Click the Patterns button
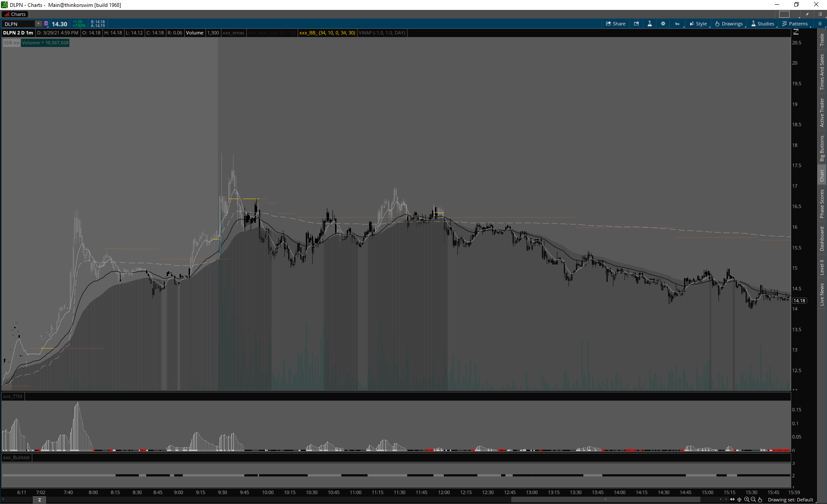This screenshot has width=827, height=504. pos(795,24)
